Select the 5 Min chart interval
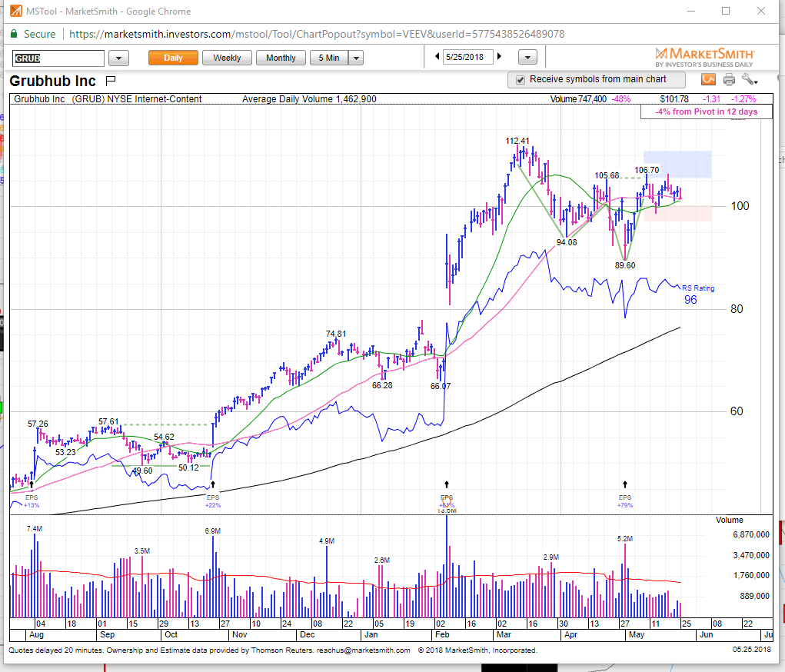This screenshot has width=785, height=672. click(329, 58)
